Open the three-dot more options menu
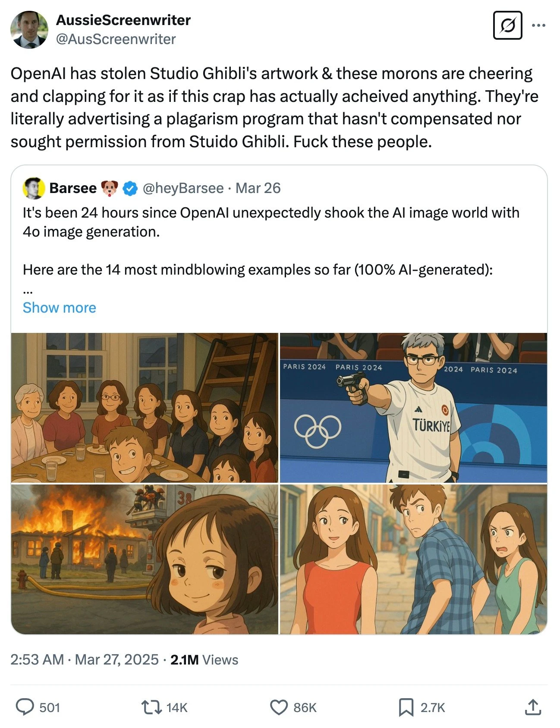This screenshot has height=728, width=560. (x=538, y=25)
